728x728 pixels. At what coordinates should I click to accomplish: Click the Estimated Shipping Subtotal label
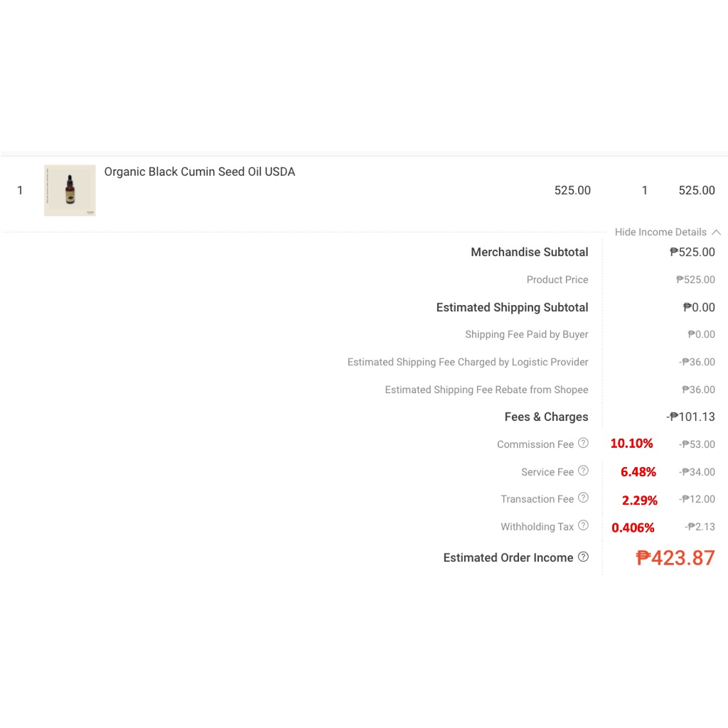[512, 307]
